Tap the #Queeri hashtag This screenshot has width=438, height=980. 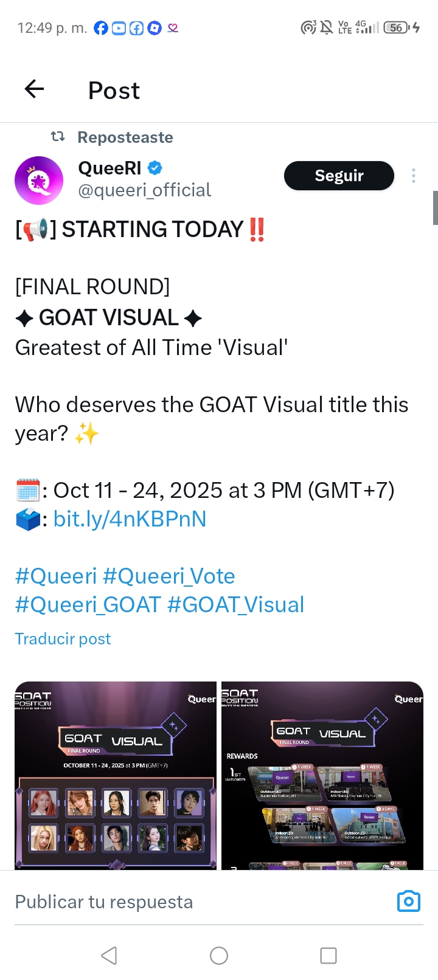[55, 576]
